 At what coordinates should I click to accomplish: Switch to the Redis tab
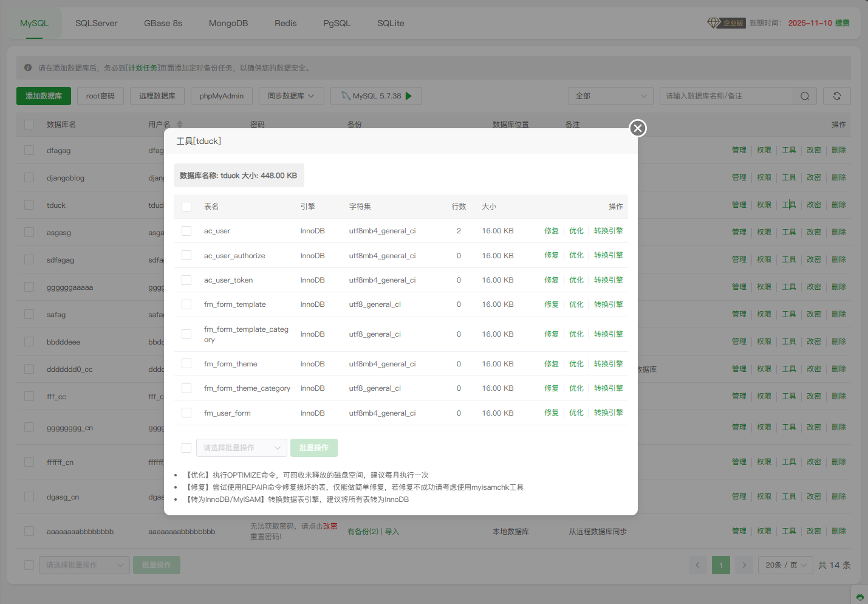pos(285,23)
